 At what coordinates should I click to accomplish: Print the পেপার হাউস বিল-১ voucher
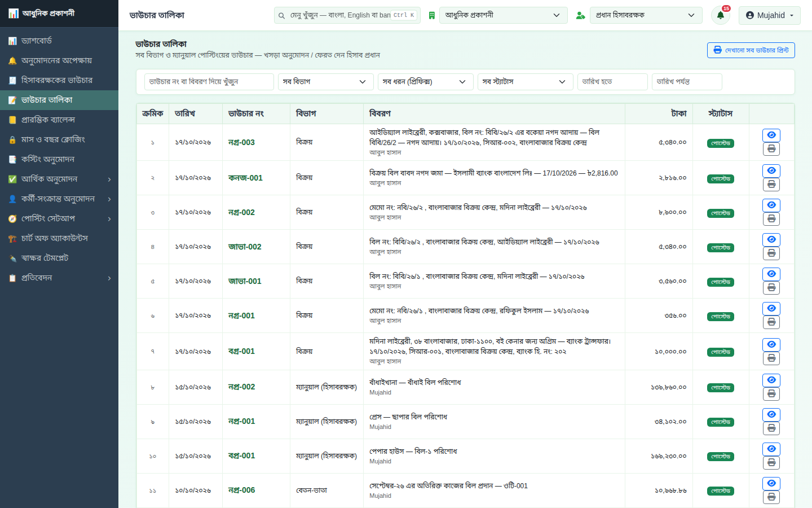pyautogui.click(x=771, y=462)
